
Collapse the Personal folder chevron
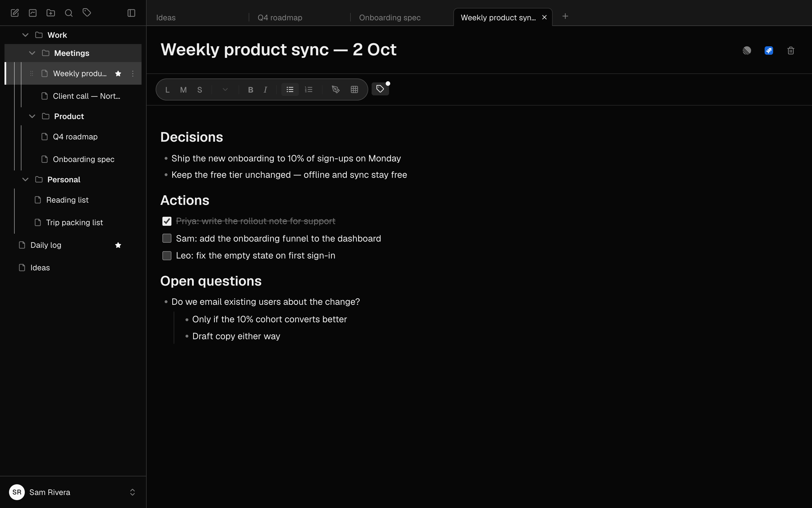click(25, 179)
